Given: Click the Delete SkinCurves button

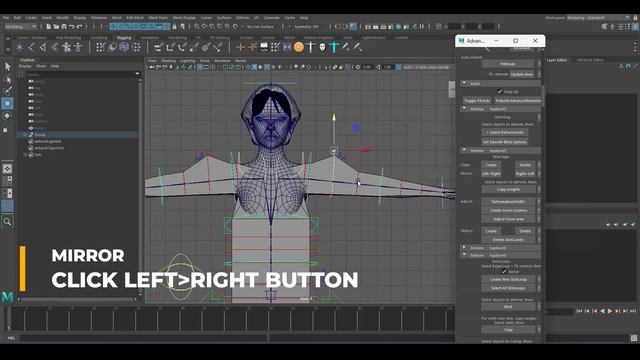Looking at the screenshot, I should click(508, 240).
